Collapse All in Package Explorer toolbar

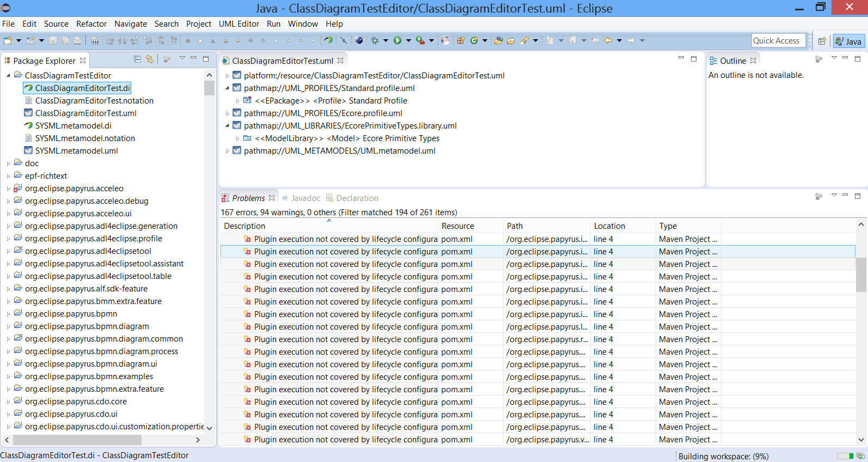(x=137, y=59)
